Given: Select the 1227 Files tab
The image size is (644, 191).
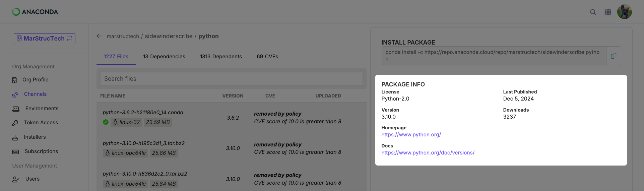Looking at the screenshot, I should click(116, 57).
